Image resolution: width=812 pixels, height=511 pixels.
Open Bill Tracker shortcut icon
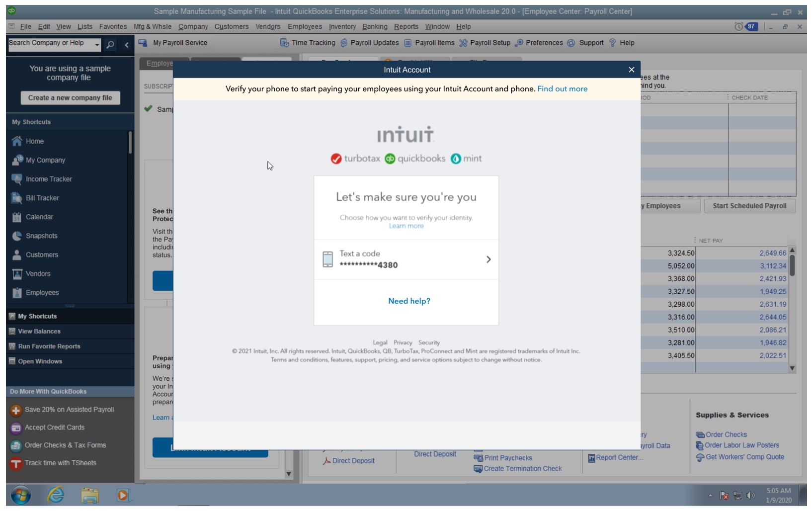[x=17, y=198]
